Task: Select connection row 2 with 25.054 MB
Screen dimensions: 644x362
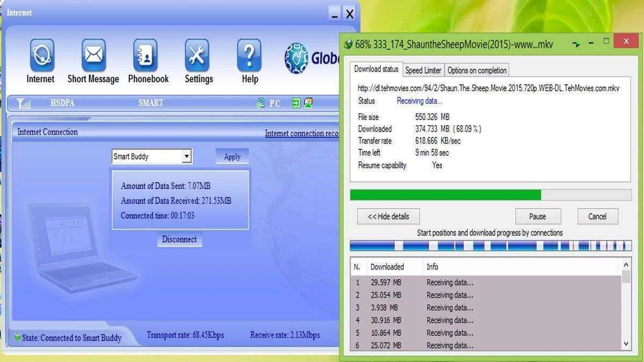Action: pos(487,295)
